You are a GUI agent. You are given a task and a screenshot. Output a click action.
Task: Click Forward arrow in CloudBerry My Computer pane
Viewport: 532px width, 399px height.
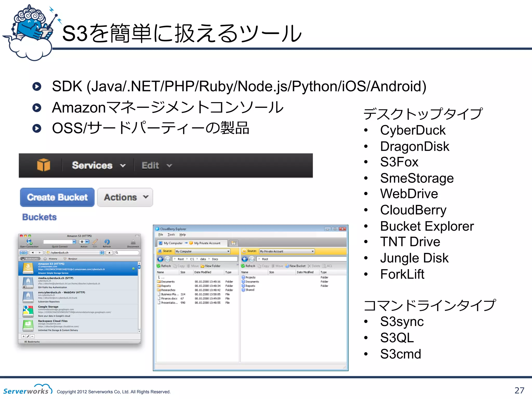tap(167, 259)
